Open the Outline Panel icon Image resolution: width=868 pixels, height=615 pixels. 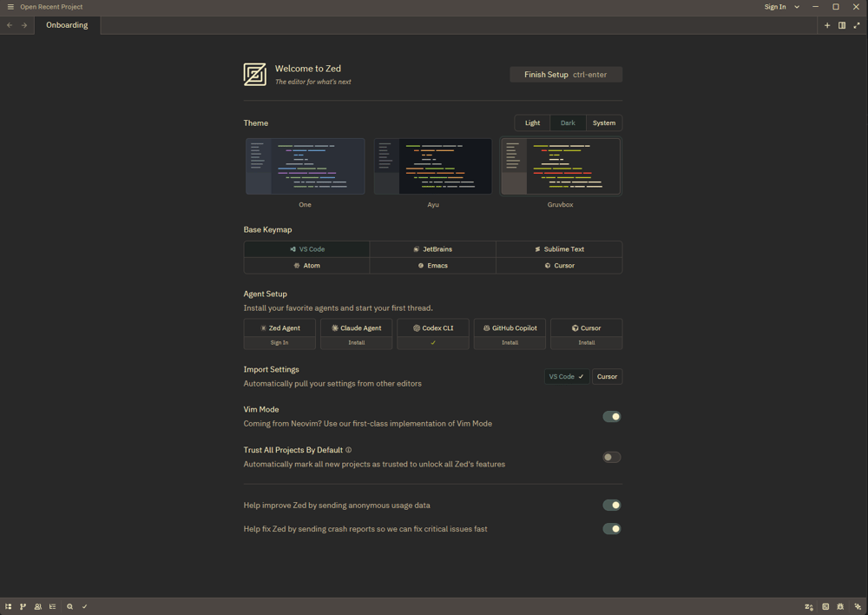[53, 606]
